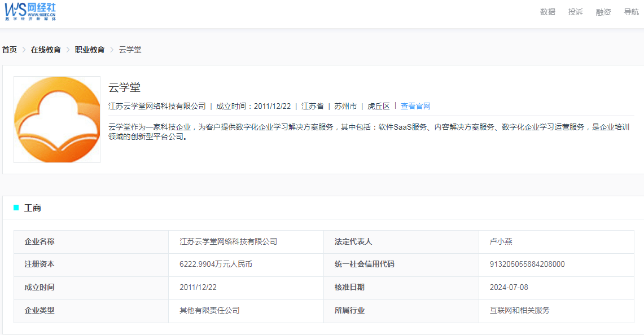The height and width of the screenshot is (335, 644).
Task: Click the cyan square beside 工商
Action: pos(16,208)
